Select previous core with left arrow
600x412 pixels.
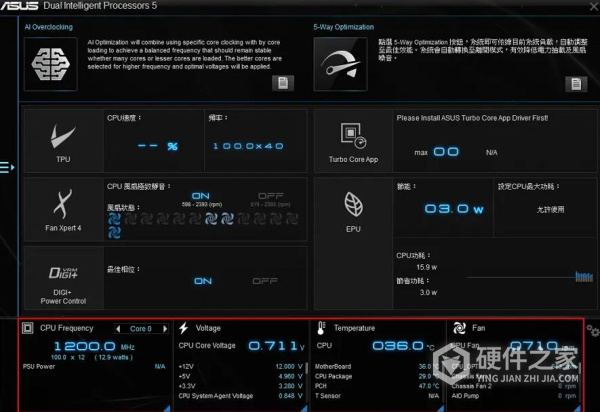[118, 329]
